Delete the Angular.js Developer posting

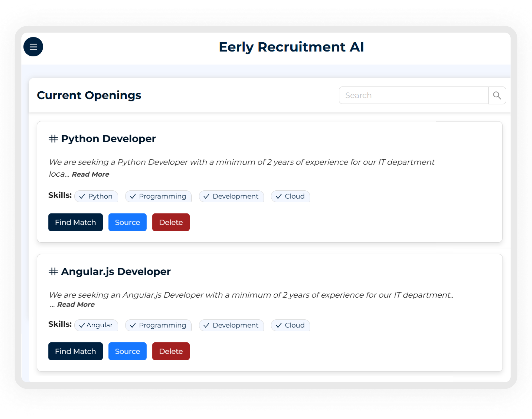tap(171, 351)
